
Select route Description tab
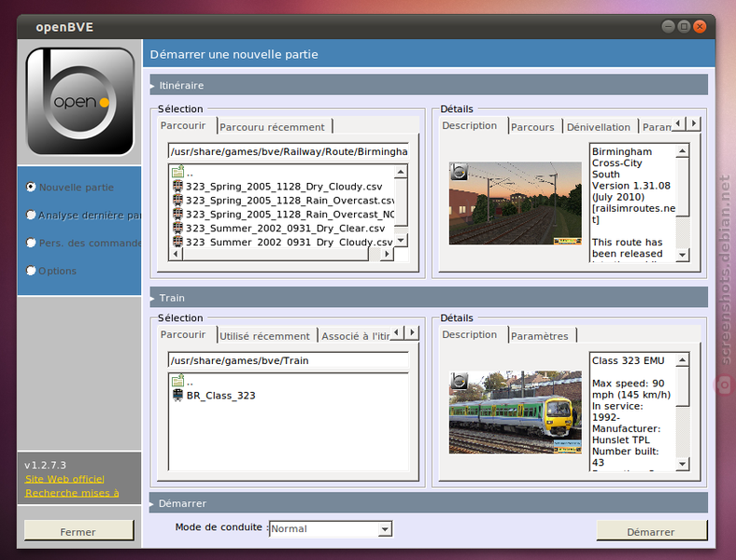coord(473,126)
